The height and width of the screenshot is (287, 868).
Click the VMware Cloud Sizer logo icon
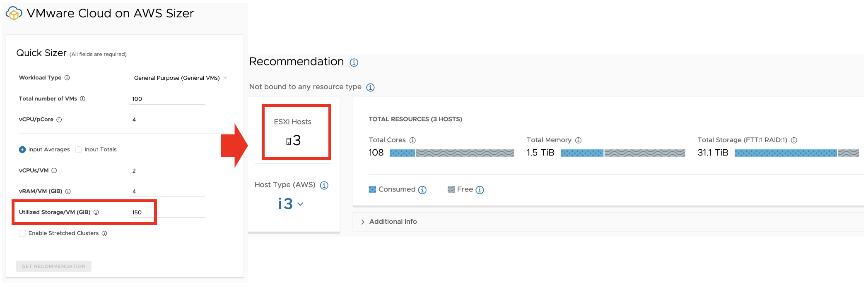point(14,13)
